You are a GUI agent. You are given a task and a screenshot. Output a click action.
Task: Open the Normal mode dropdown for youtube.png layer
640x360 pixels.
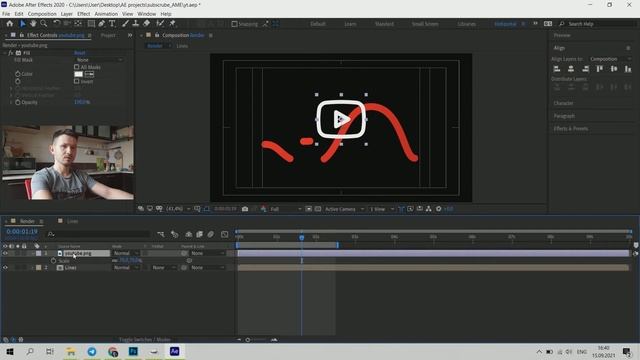tap(126, 253)
